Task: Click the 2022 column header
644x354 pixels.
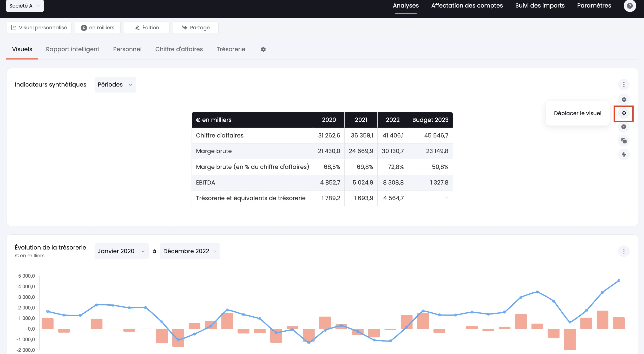Action: [x=393, y=120]
